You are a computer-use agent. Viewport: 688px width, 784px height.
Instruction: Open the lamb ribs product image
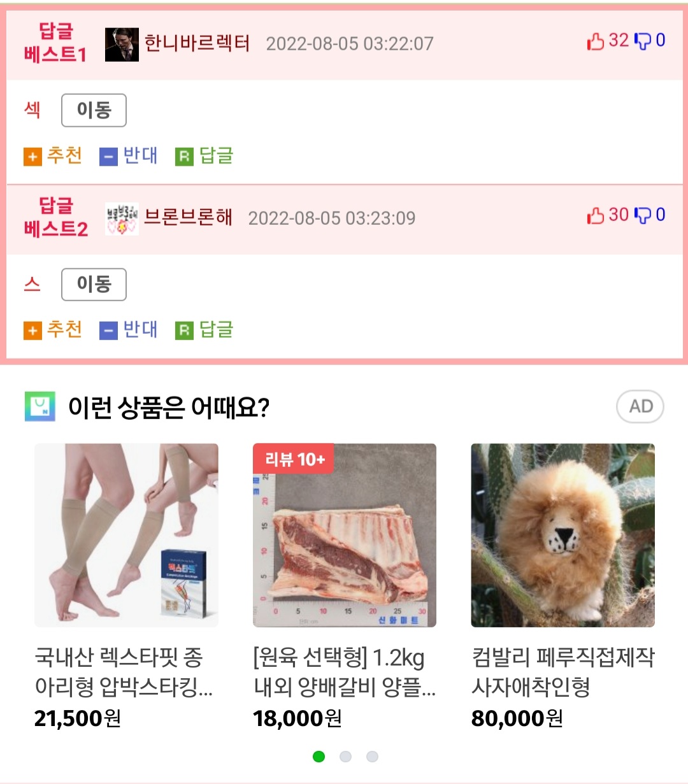tap(345, 536)
